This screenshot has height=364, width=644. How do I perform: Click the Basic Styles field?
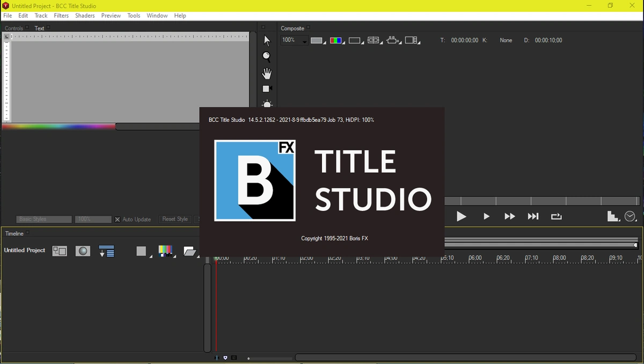tap(44, 219)
